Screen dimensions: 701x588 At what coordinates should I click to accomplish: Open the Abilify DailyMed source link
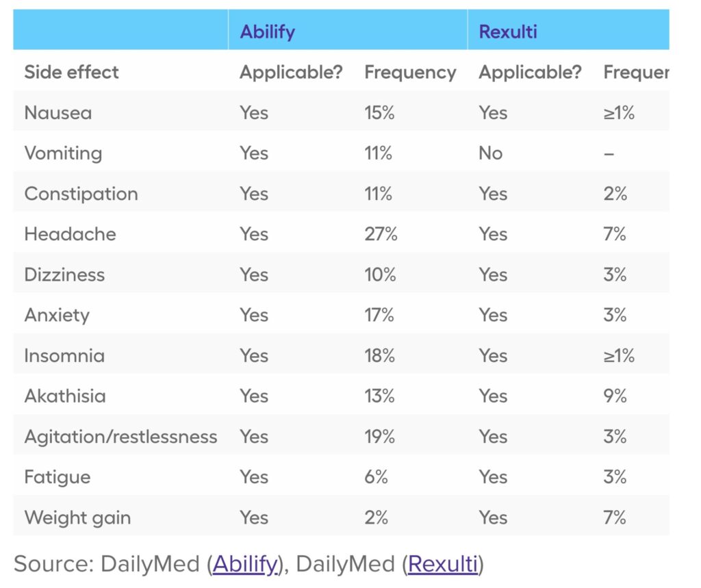point(245,563)
